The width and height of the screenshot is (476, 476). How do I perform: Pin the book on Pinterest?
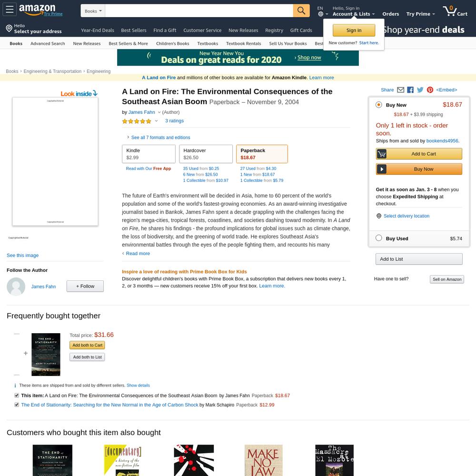(430, 90)
